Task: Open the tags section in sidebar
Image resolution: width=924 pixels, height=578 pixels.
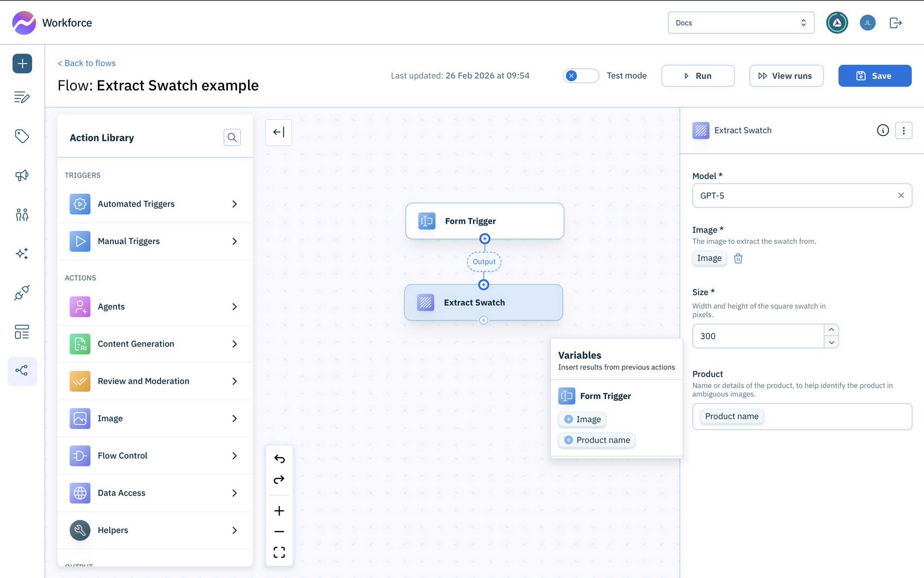Action: coord(22,136)
